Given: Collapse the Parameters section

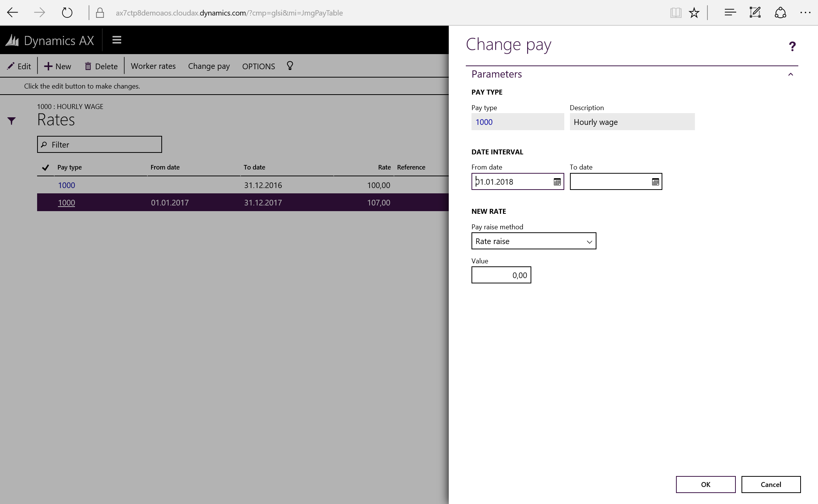Looking at the screenshot, I should (x=790, y=74).
